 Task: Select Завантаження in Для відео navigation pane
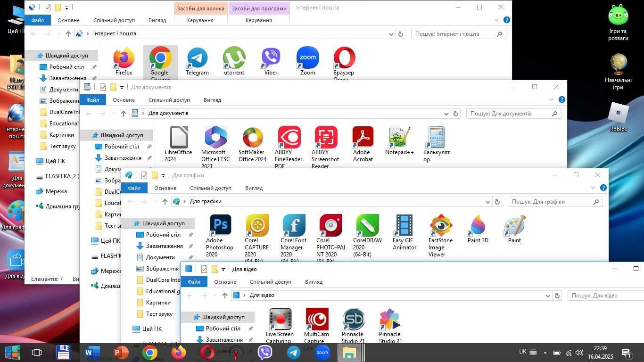coord(224,339)
